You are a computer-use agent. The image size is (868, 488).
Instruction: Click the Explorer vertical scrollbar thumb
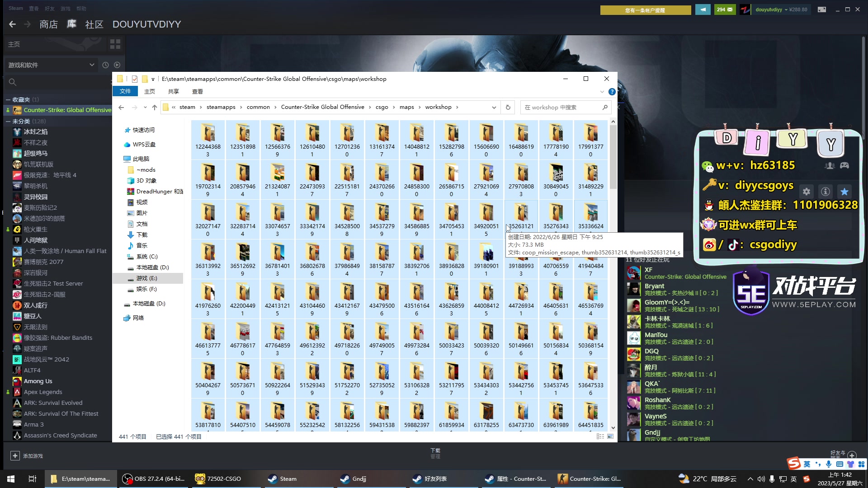[x=613, y=157]
